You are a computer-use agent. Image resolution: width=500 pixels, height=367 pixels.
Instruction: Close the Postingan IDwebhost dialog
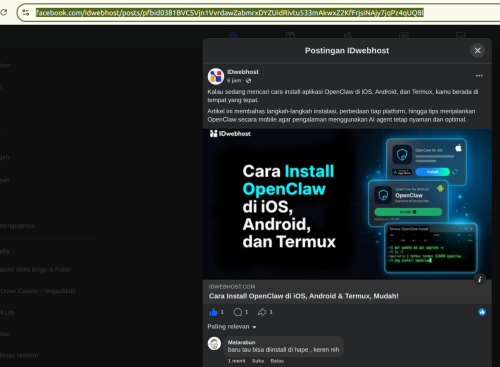(x=477, y=50)
